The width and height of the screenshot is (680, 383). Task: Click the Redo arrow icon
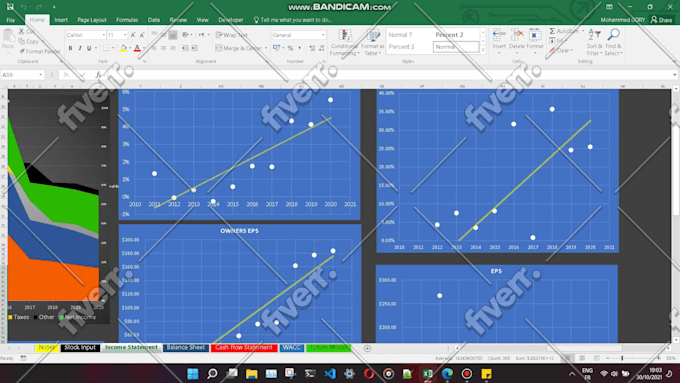click(39, 7)
